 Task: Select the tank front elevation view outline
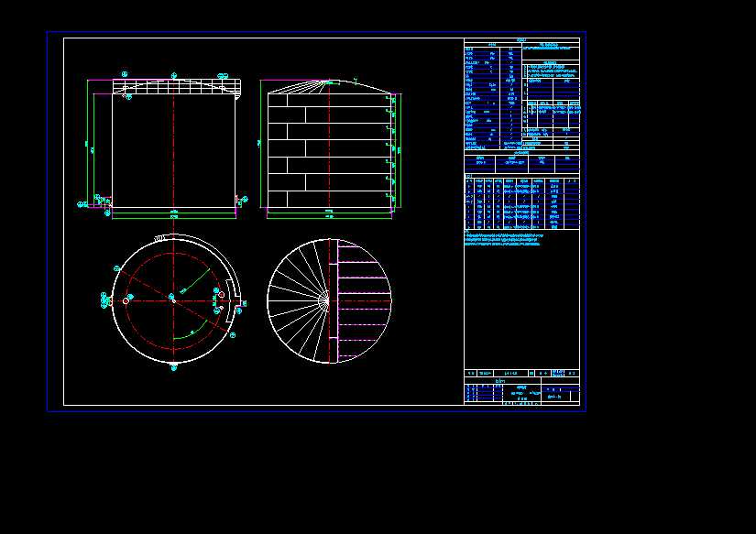pos(174,150)
